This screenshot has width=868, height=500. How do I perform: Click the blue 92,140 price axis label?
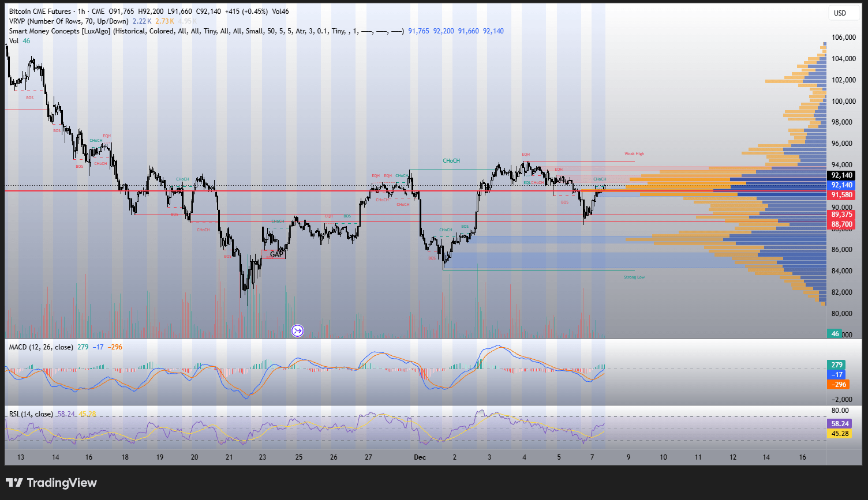841,185
